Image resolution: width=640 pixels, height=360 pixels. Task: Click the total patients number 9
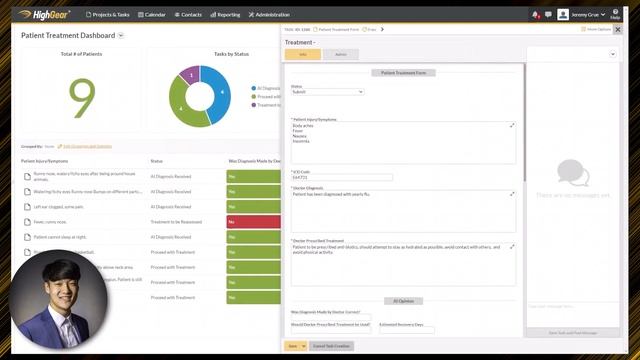(82, 98)
